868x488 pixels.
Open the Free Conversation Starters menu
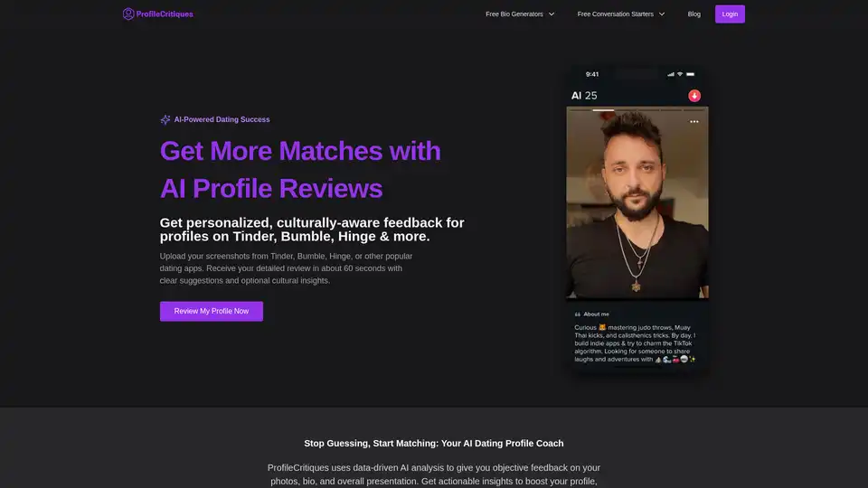pyautogui.click(x=620, y=14)
